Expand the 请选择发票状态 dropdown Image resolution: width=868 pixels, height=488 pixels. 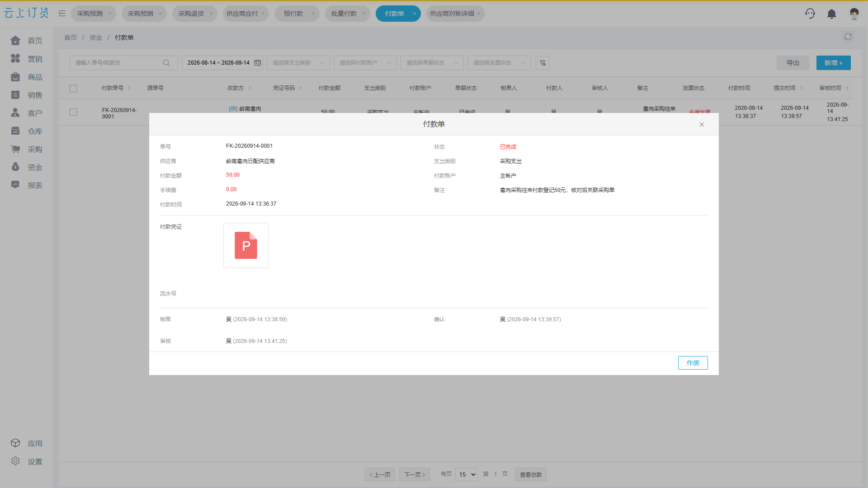click(x=499, y=63)
